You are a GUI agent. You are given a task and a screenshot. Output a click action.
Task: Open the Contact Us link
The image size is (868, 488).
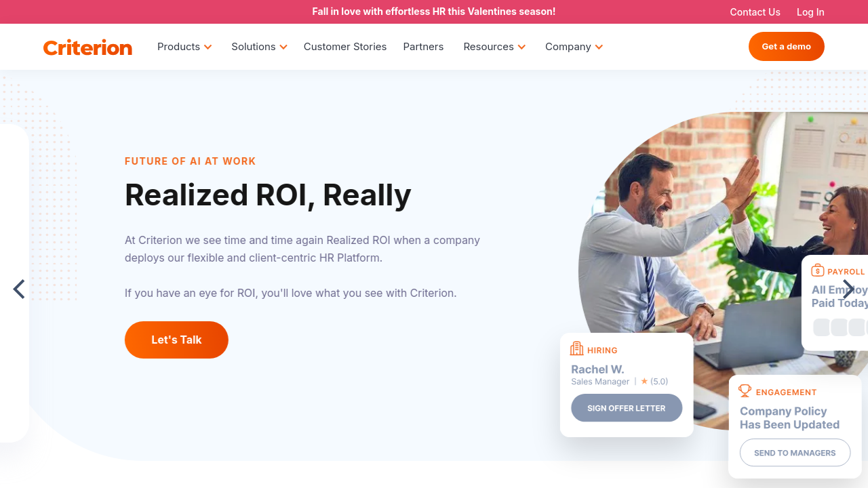pyautogui.click(x=755, y=12)
